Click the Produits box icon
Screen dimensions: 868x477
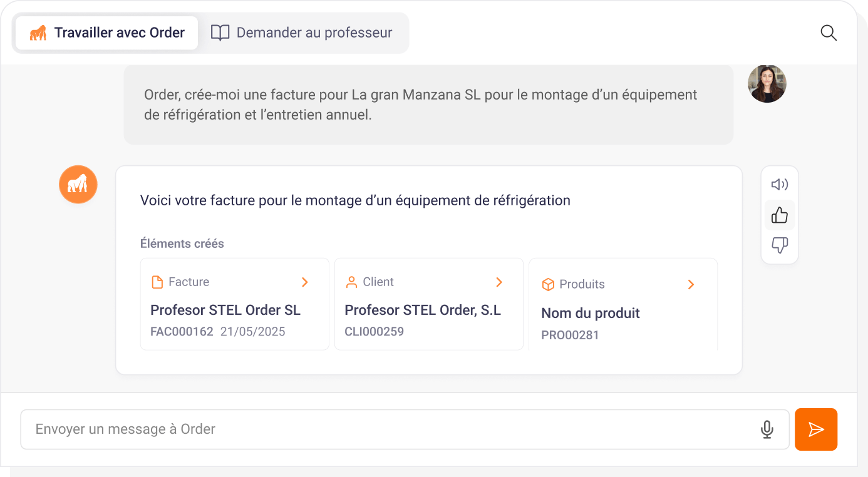pos(548,285)
